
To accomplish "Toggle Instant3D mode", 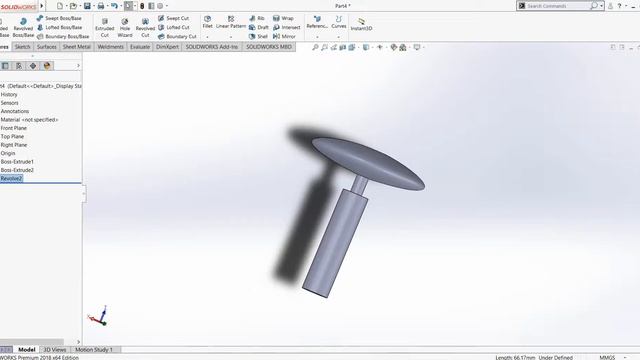I will click(361, 24).
